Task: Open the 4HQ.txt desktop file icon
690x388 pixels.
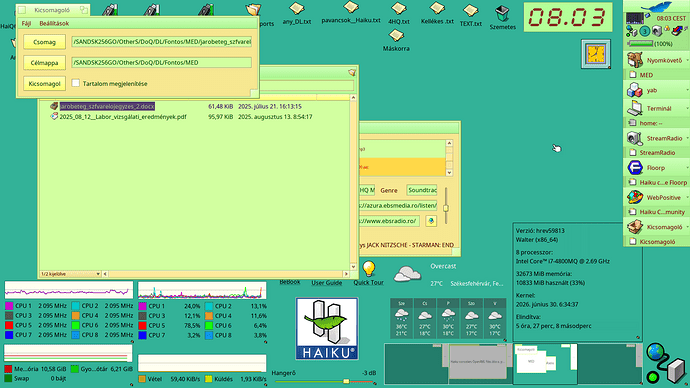Action: coord(399,8)
